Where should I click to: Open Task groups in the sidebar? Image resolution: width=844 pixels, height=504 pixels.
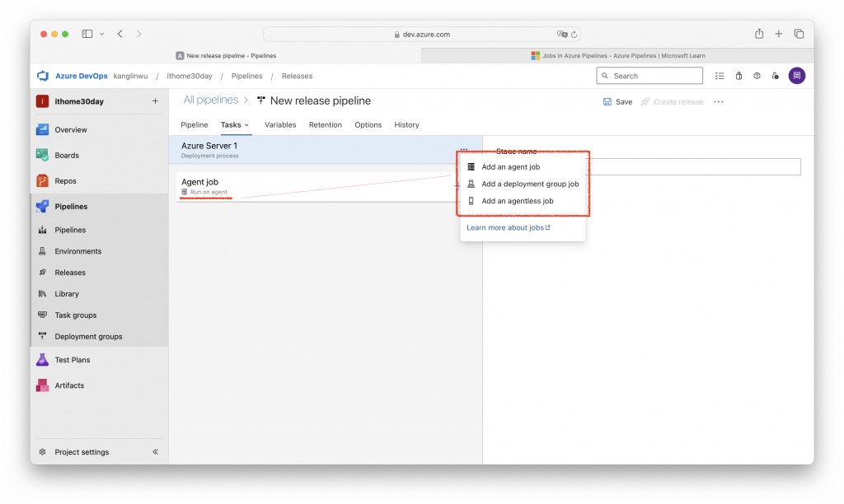pyautogui.click(x=75, y=315)
